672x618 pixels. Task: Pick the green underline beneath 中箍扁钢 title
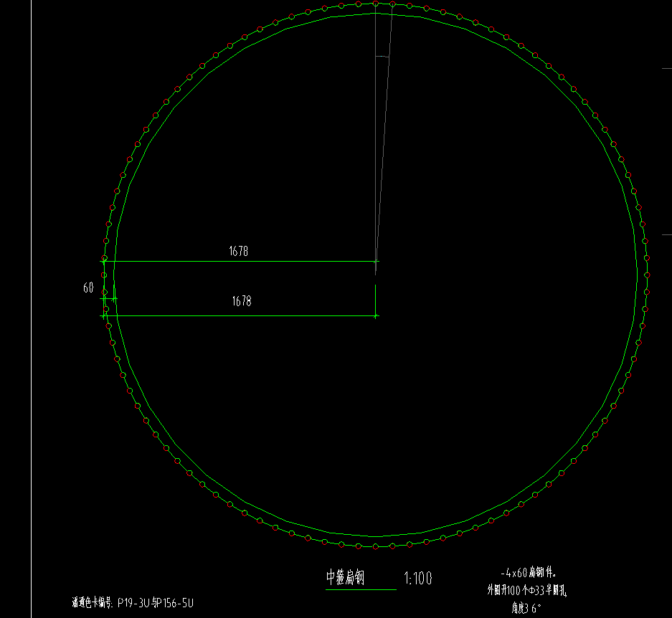[x=361, y=590]
